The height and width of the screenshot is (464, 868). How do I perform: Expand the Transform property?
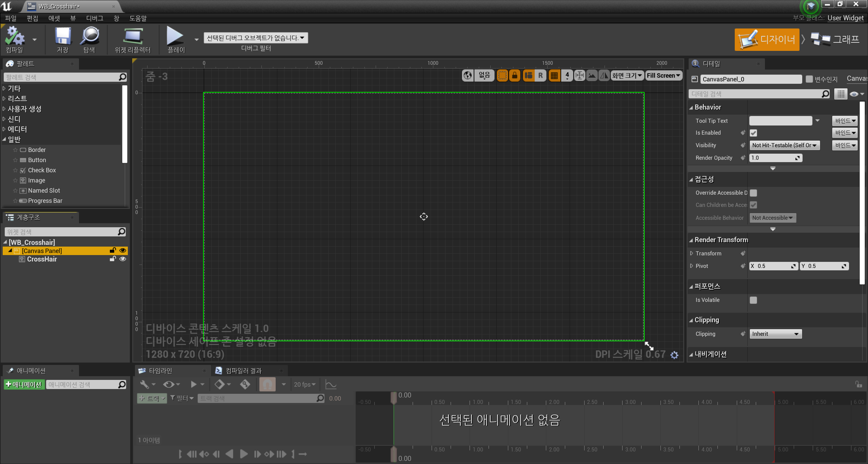point(692,253)
